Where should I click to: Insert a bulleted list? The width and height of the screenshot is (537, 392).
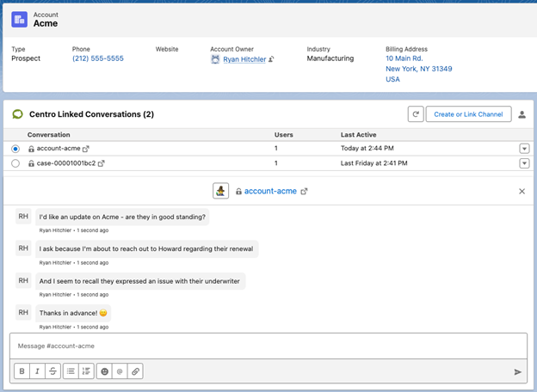coord(71,371)
